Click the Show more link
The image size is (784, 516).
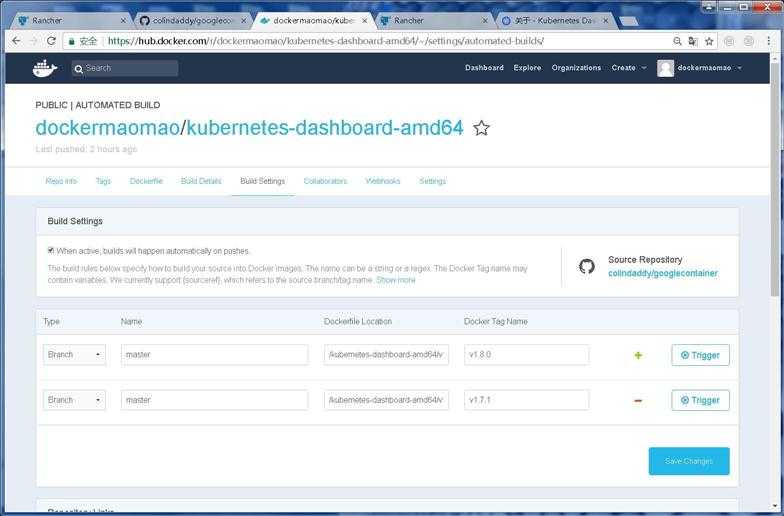pos(396,280)
